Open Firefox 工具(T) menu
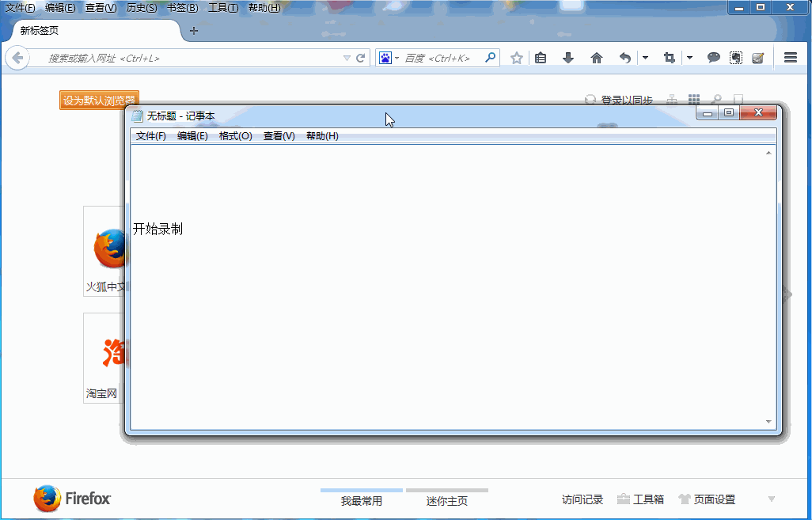The height and width of the screenshot is (520, 812). click(x=223, y=8)
